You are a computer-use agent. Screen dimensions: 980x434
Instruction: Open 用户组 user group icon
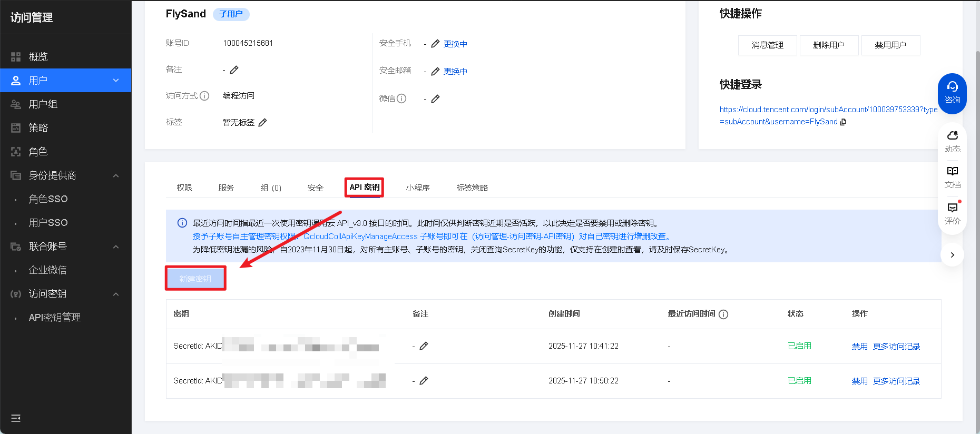[x=16, y=104]
